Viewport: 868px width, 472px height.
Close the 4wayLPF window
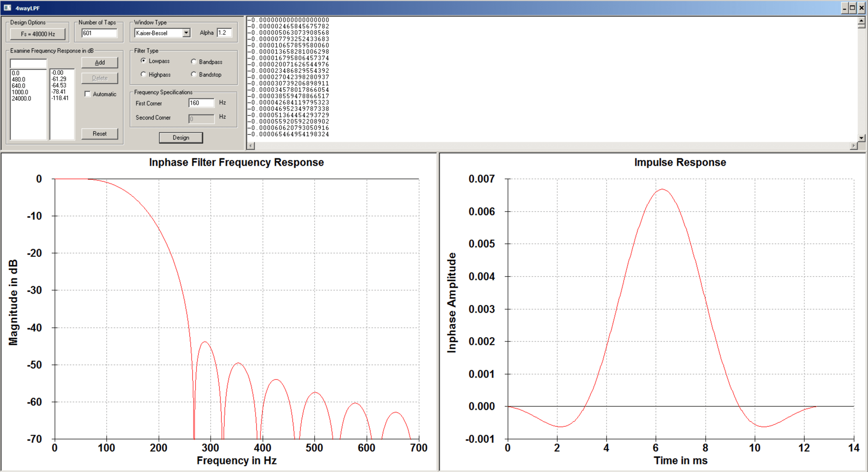point(861,8)
